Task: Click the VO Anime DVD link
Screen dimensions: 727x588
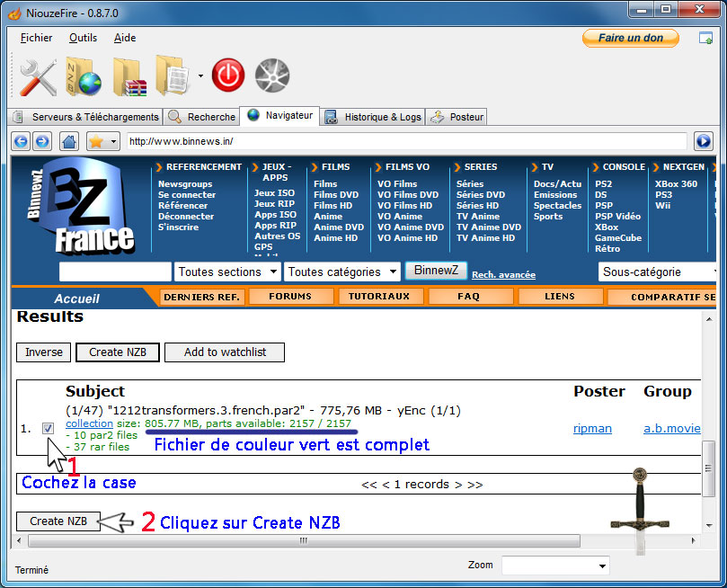Action: click(411, 227)
